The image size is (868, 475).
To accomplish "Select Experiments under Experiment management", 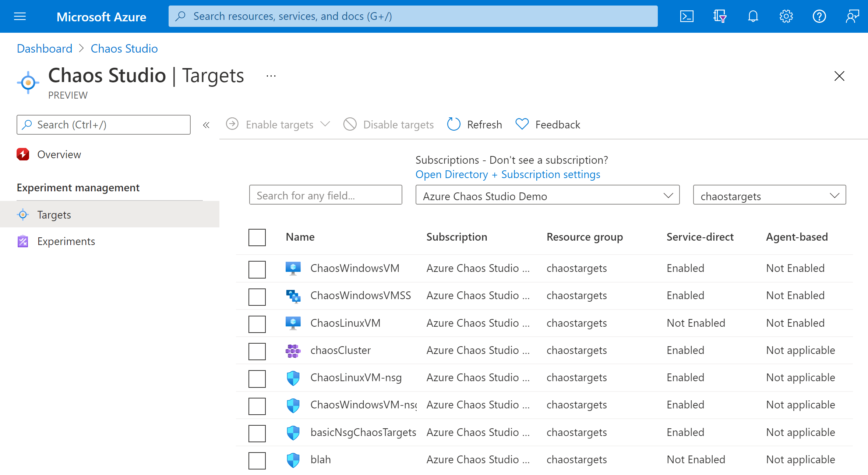I will pyautogui.click(x=66, y=241).
